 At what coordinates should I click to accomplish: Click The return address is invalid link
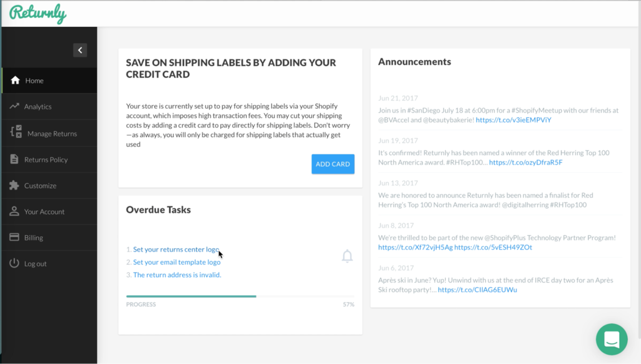177,275
